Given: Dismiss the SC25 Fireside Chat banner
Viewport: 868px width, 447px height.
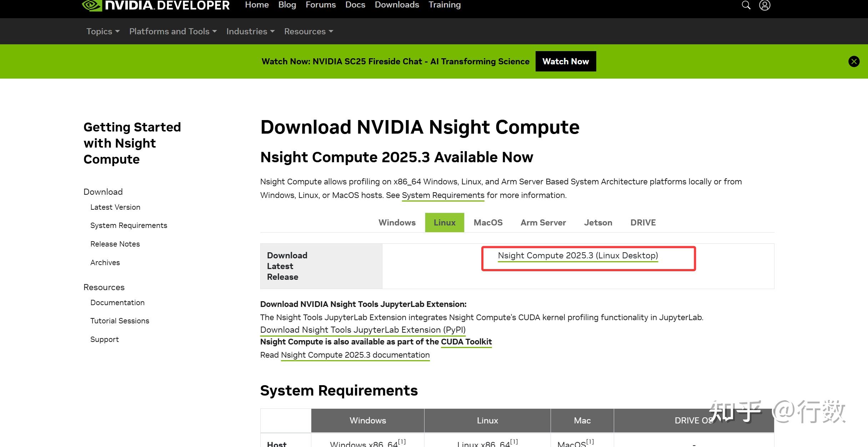Looking at the screenshot, I should [854, 61].
